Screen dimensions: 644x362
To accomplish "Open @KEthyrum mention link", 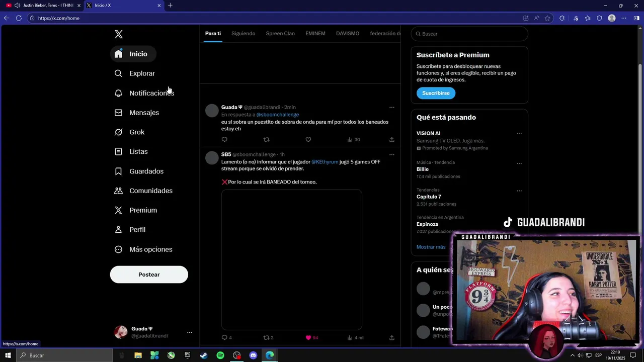I will click(325, 162).
